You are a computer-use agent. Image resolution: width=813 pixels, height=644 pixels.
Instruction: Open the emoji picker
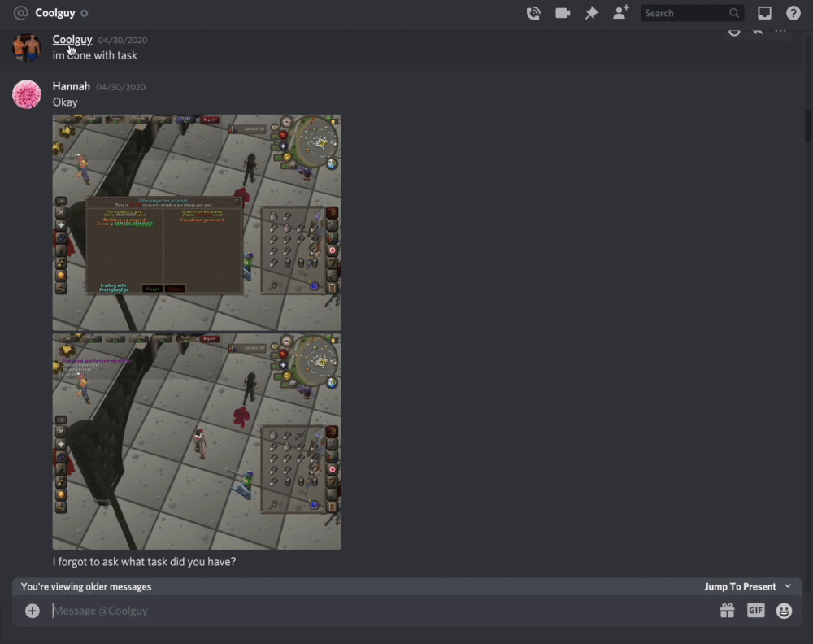pos(784,611)
